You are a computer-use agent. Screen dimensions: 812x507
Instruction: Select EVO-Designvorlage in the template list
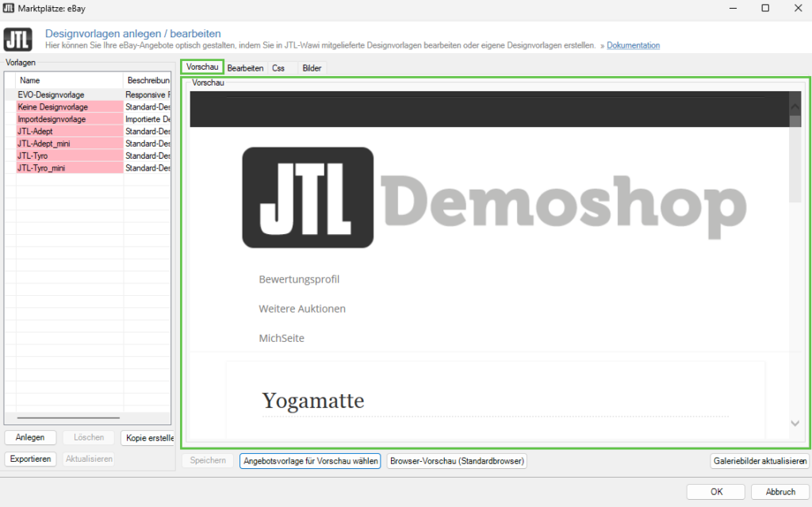click(52, 94)
